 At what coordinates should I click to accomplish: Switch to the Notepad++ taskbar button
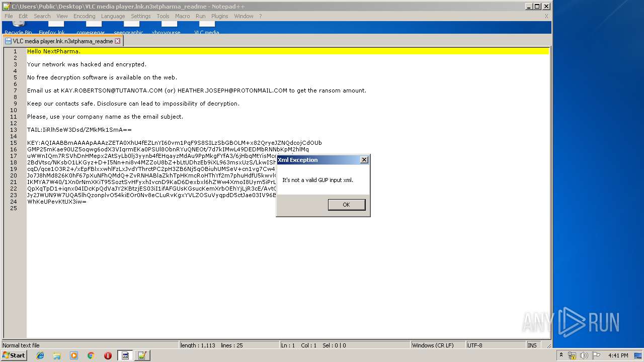click(x=142, y=355)
